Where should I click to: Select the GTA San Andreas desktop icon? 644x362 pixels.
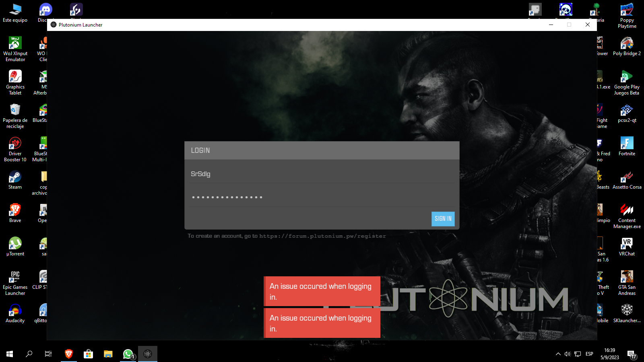[627, 283]
